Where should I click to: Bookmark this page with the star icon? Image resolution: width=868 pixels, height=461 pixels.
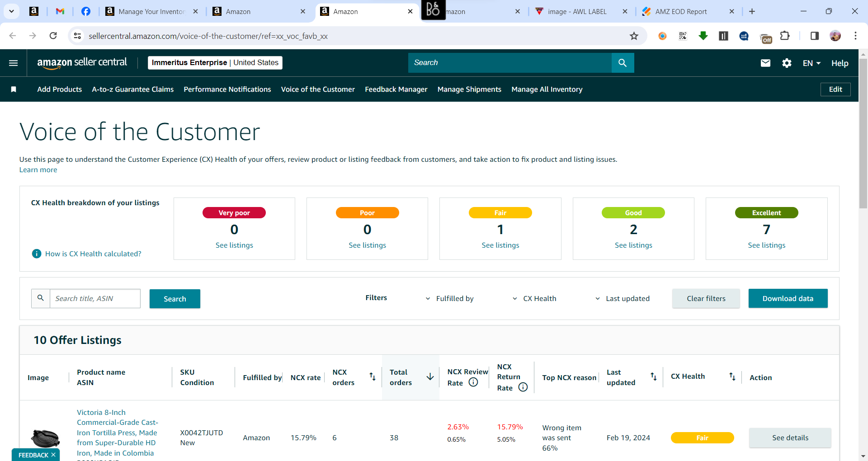(634, 36)
